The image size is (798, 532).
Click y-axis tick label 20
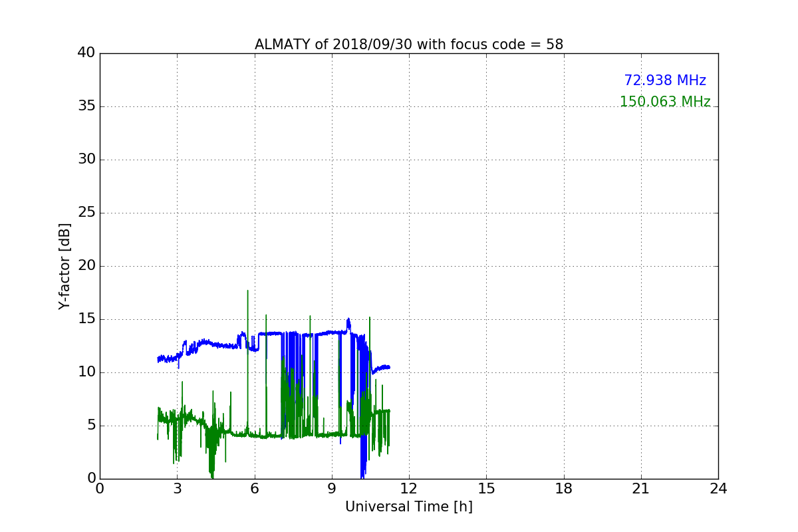[x=86, y=266]
